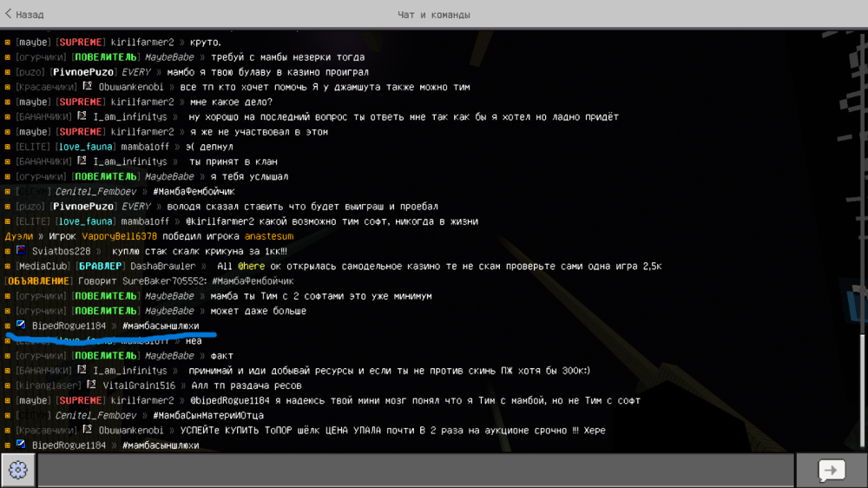The image size is (868, 488).
Task: Click Obuwankenobi name in 'УСПЕЙТе КУПИТЬ' line
Action: 131,431
